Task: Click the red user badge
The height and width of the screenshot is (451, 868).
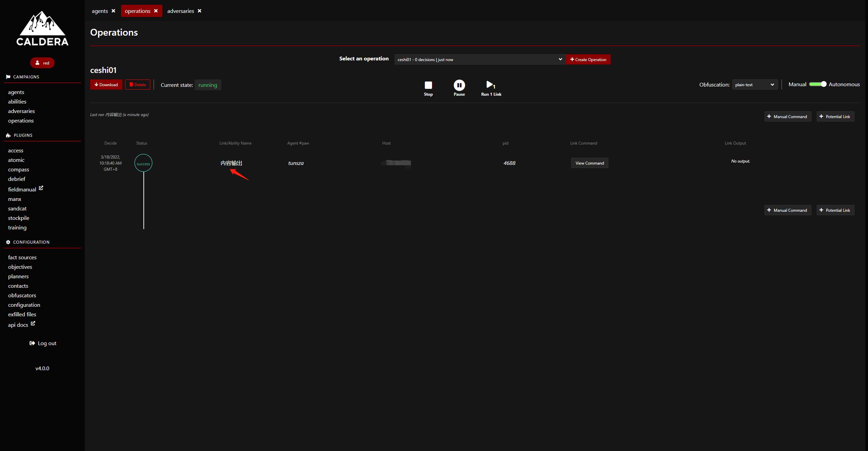Action: click(x=42, y=63)
